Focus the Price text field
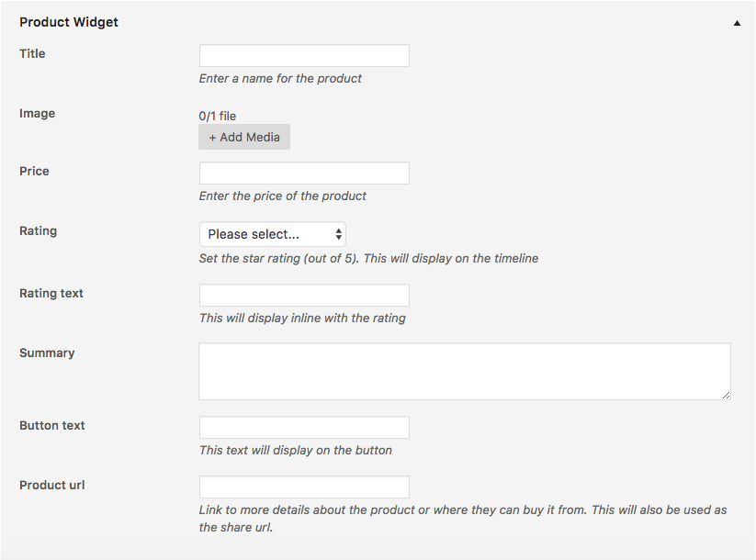Viewport: 756px width, 560px height. click(304, 173)
